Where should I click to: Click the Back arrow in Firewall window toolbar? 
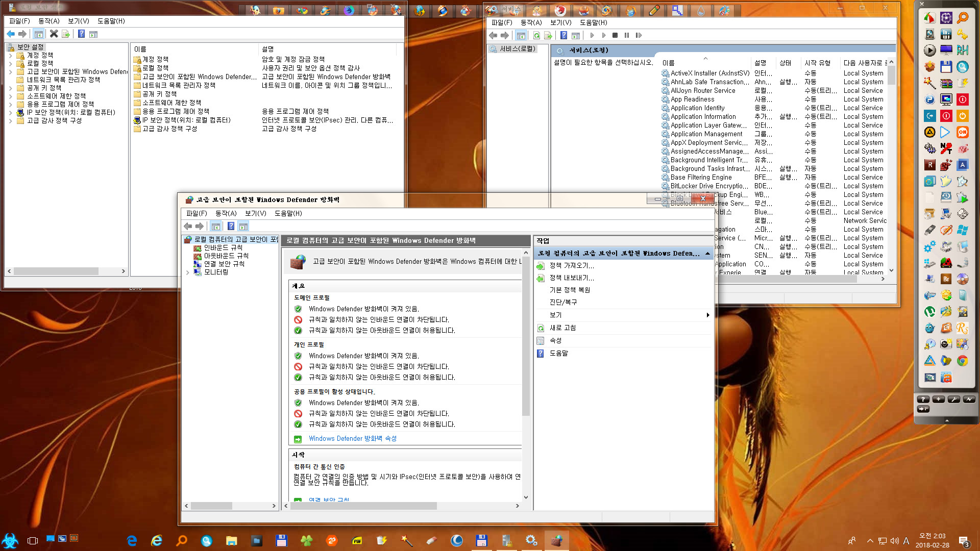click(188, 226)
